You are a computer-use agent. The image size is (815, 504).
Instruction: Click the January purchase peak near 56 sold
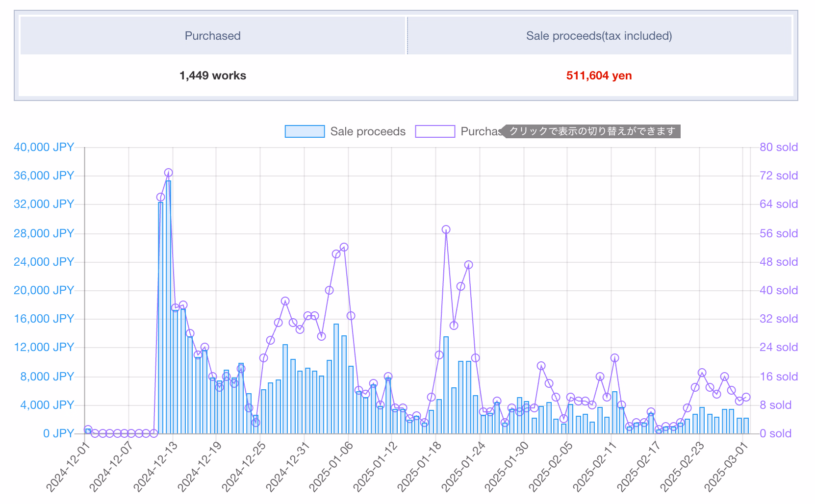coord(446,229)
